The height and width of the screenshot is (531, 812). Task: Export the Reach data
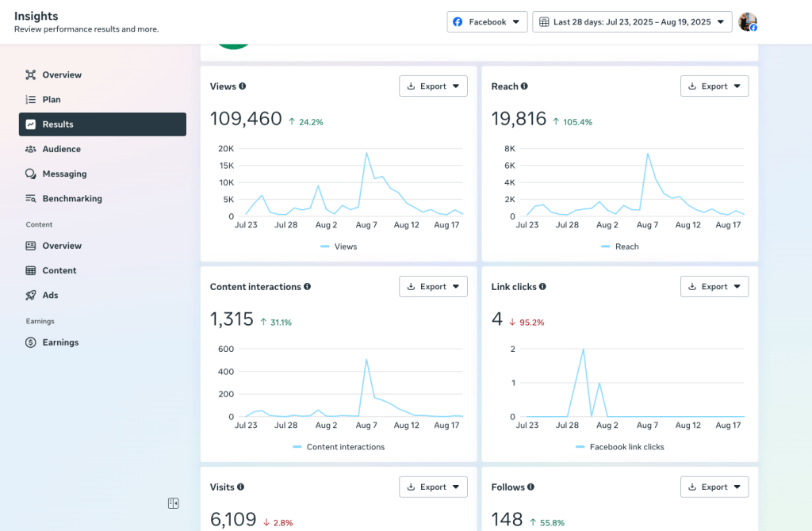[x=714, y=86]
